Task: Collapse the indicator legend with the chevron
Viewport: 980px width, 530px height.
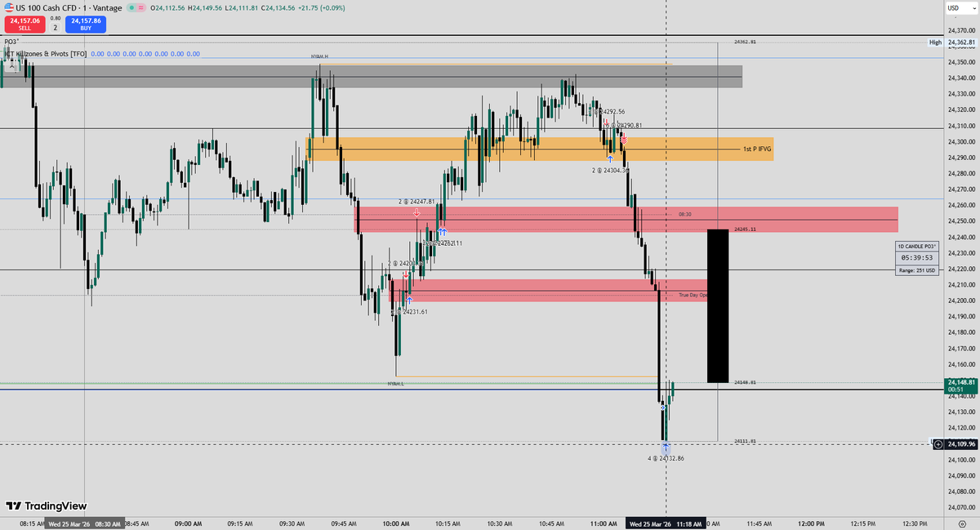Action: point(11,69)
